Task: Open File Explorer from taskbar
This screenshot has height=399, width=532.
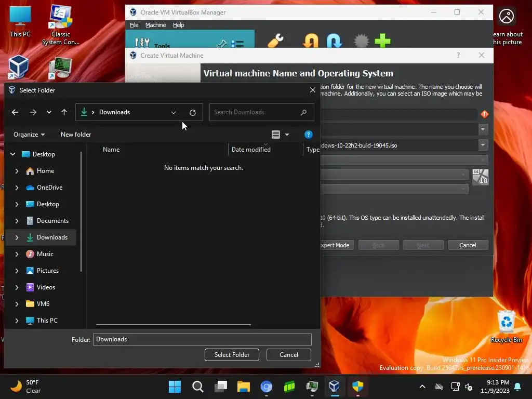Action: [243, 387]
